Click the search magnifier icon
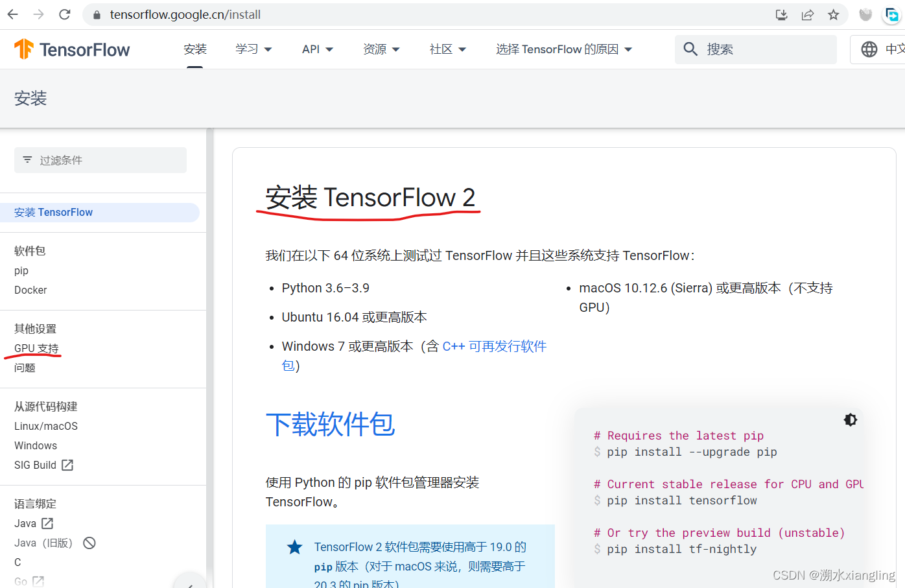 [x=690, y=49]
